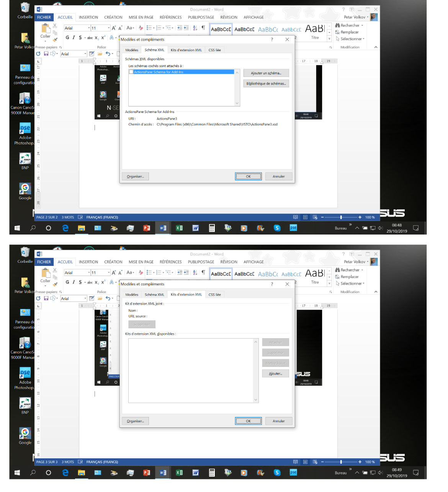The image size is (448, 492).
Task: Click scrollbar of Kits d'extension XML disponibles list
Action: point(256,371)
